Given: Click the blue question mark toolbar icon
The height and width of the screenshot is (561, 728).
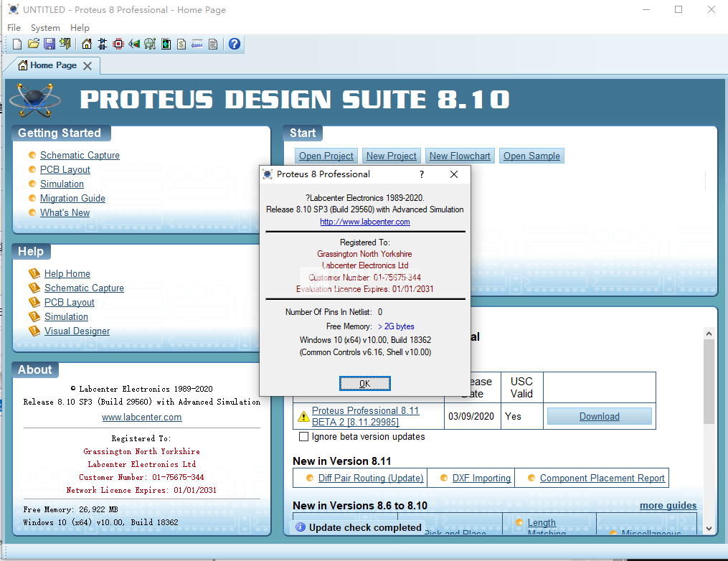Looking at the screenshot, I should coord(235,44).
